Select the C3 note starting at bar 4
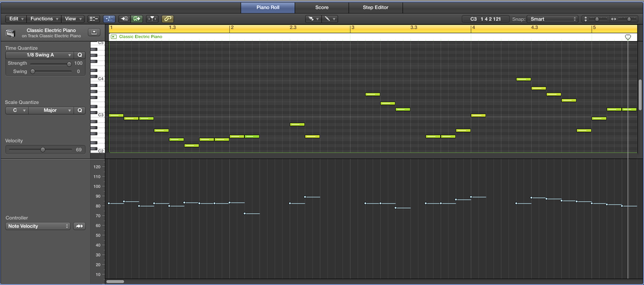Viewport: 644px width, 285px height. [479, 115]
